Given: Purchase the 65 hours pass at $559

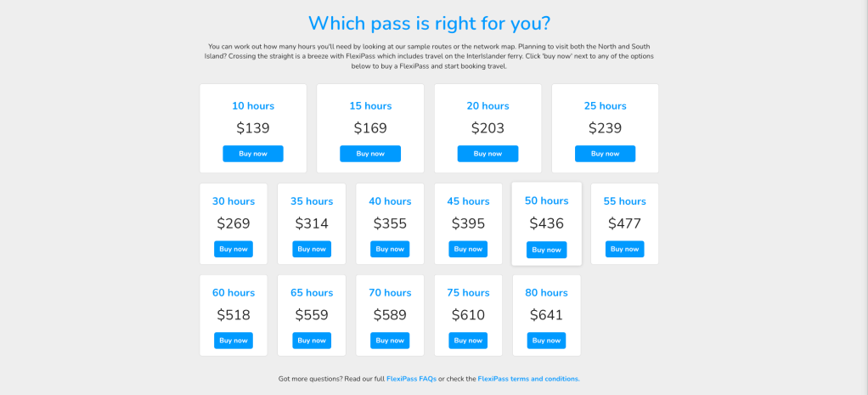Looking at the screenshot, I should pos(312,341).
